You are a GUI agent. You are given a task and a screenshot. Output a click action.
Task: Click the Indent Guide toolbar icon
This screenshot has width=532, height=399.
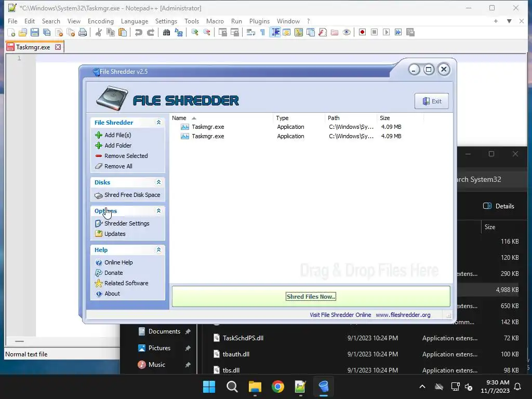pos(275,32)
